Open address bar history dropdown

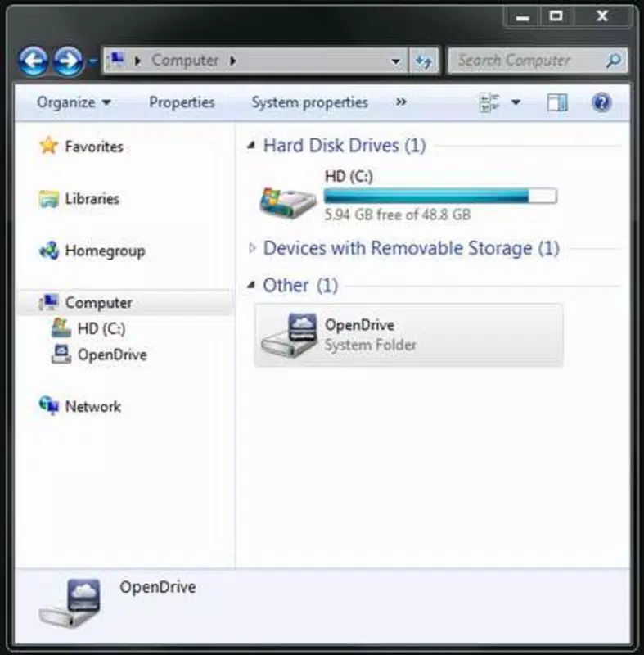pyautogui.click(x=396, y=61)
